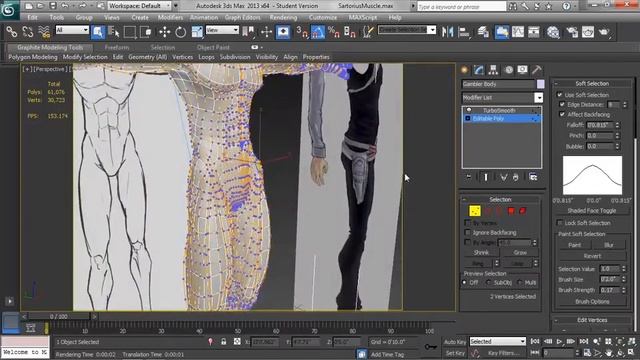
Task: Click the Align tool icon
Action: click(x=464, y=32)
